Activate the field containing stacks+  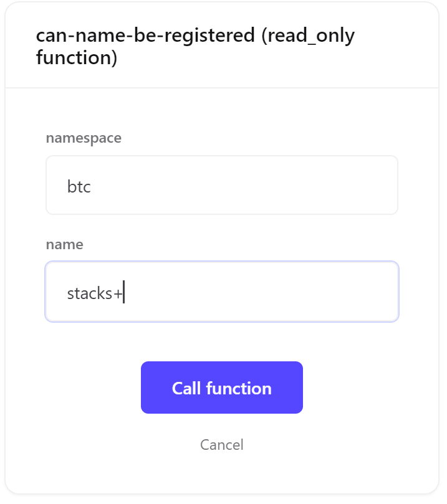(222, 292)
